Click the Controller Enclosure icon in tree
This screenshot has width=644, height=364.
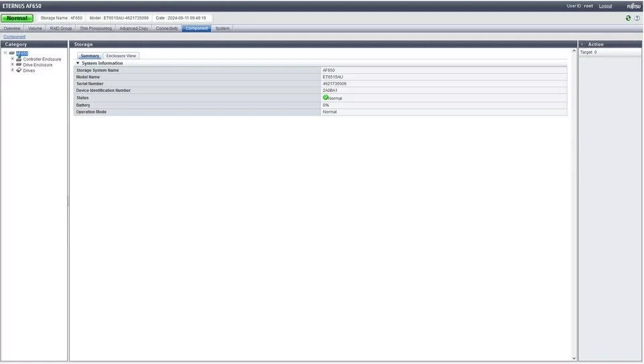click(19, 59)
